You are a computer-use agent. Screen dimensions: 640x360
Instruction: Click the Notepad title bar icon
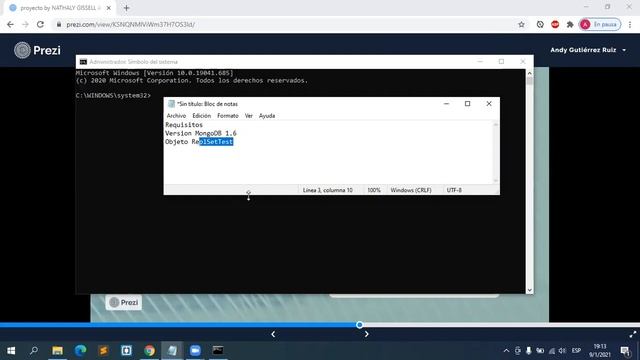pos(171,104)
